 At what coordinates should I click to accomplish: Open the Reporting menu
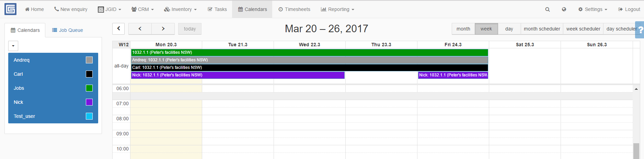pos(337,9)
